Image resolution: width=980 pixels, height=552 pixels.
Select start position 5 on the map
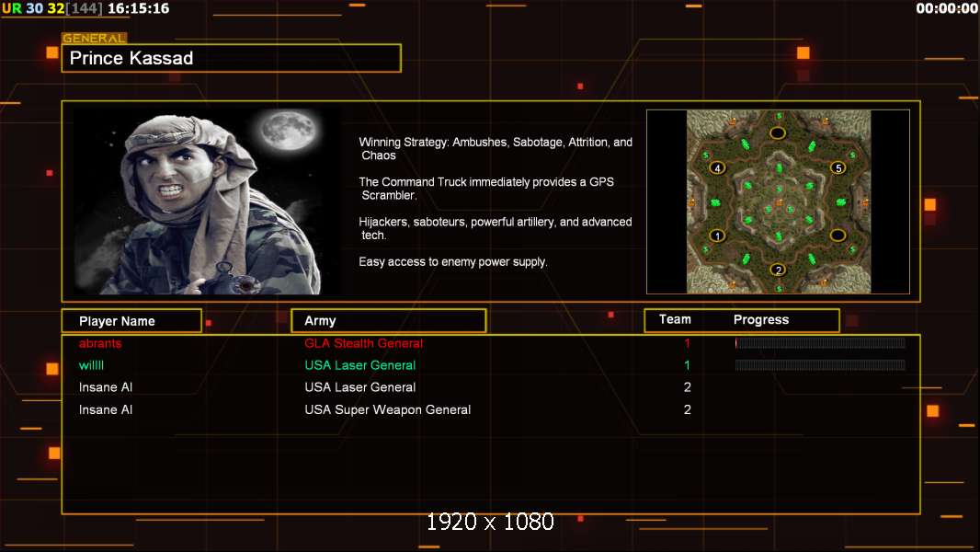tap(838, 167)
